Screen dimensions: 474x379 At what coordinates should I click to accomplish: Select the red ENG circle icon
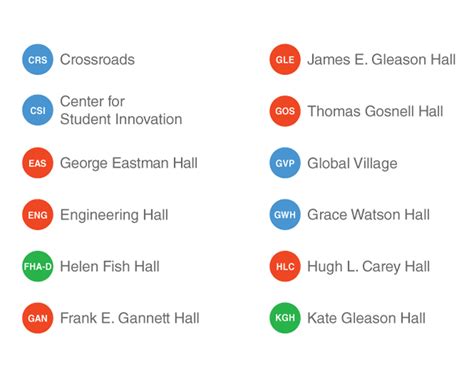click(x=38, y=215)
